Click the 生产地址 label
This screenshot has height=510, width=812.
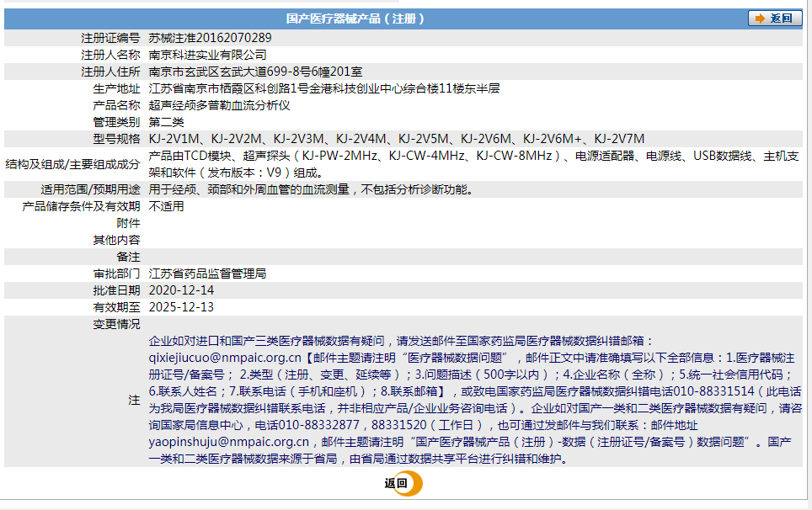[116, 88]
